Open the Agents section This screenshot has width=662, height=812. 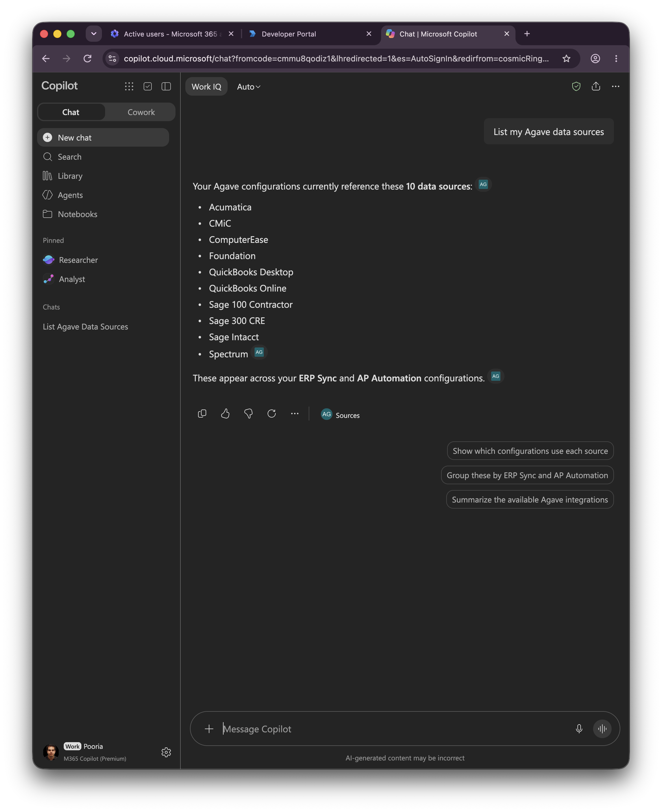103,195
